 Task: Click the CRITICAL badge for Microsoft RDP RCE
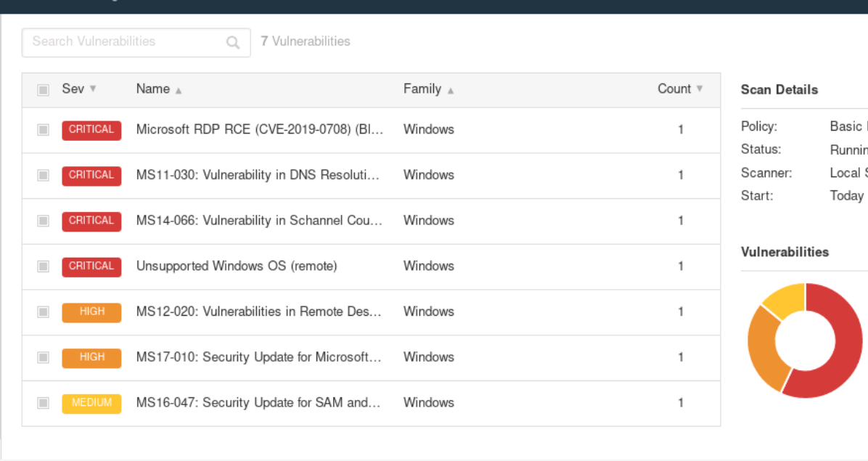(91, 130)
